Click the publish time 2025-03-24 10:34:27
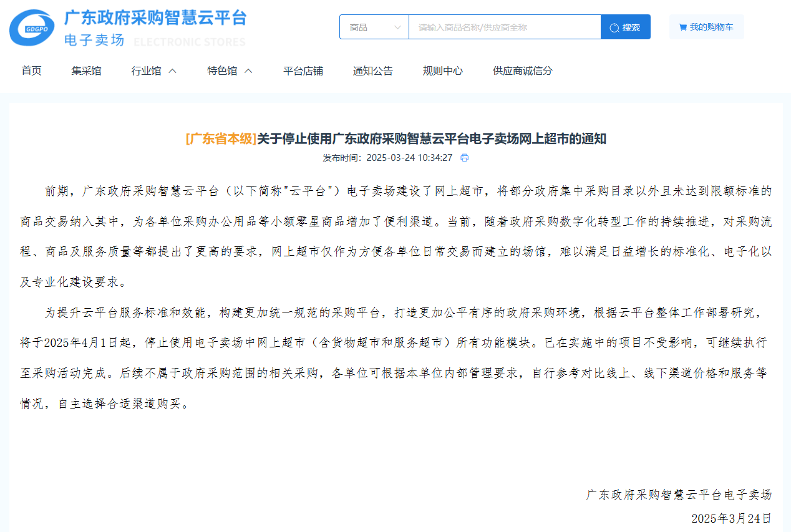791x532 pixels. 409,158
